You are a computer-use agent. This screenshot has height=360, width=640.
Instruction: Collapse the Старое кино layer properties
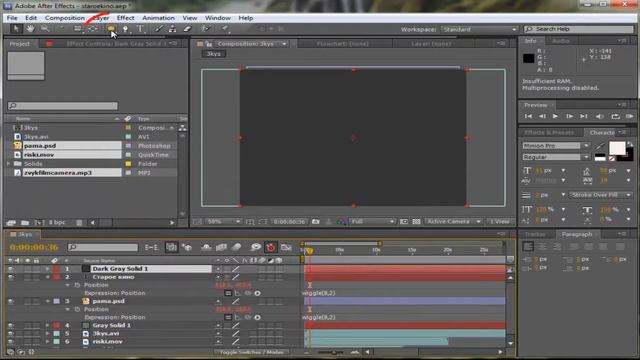(x=47, y=277)
